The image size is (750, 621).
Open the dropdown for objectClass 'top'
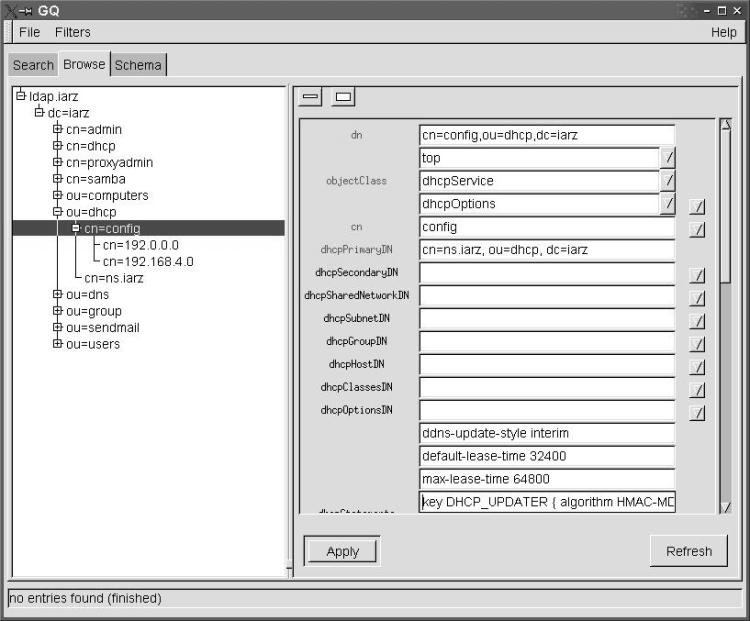668,158
